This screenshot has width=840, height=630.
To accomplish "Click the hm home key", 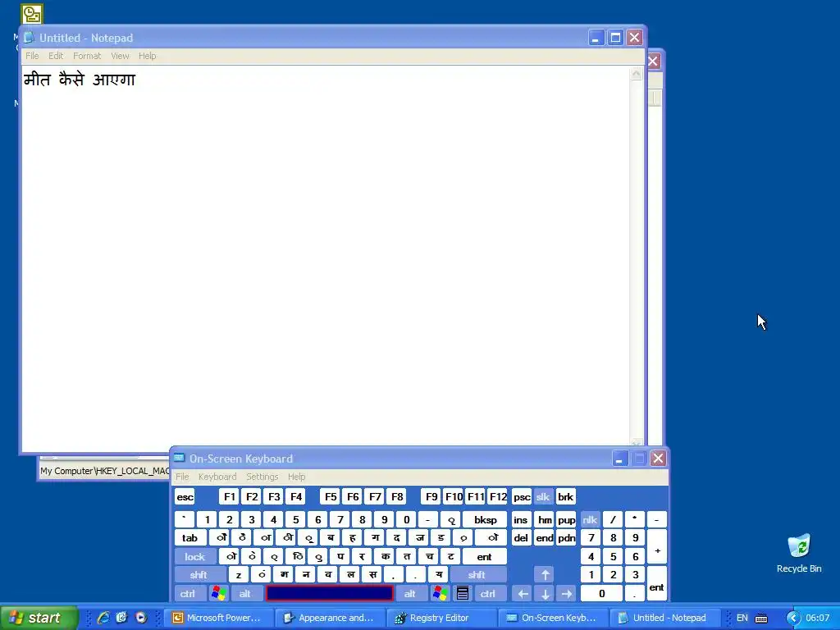I will point(545,519).
